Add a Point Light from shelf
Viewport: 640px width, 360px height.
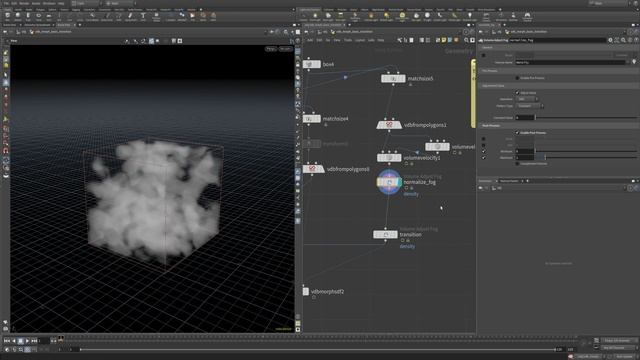click(x=315, y=16)
